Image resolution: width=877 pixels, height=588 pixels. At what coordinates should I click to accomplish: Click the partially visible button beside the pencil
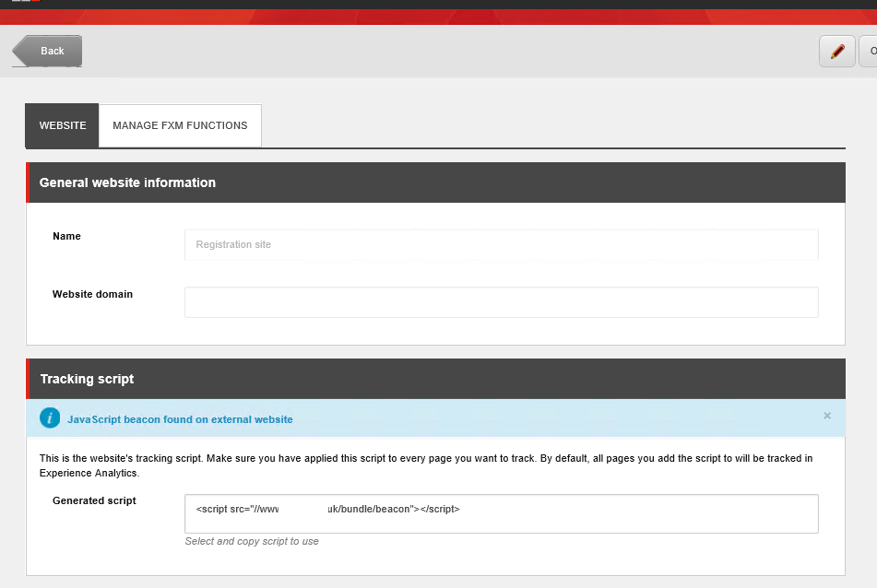click(868, 52)
